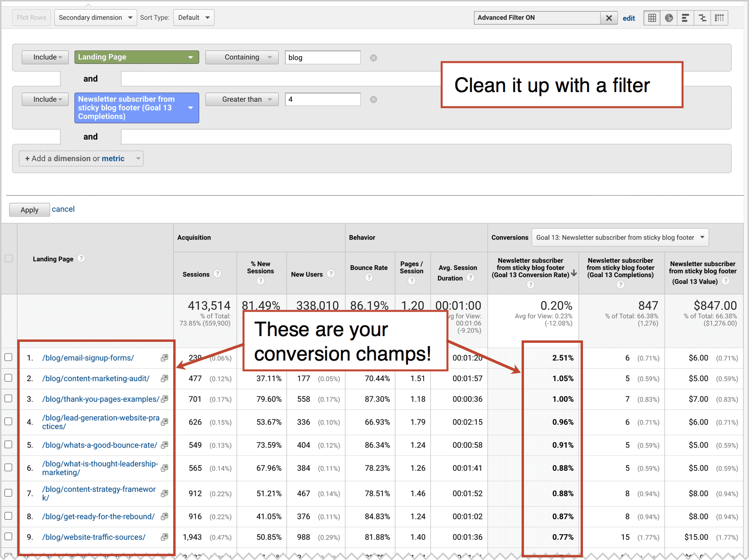The image size is (749, 560).
Task: Open /blog/whats-a-good-bounce-rate/ external link icon
Action: pyautogui.click(x=165, y=445)
